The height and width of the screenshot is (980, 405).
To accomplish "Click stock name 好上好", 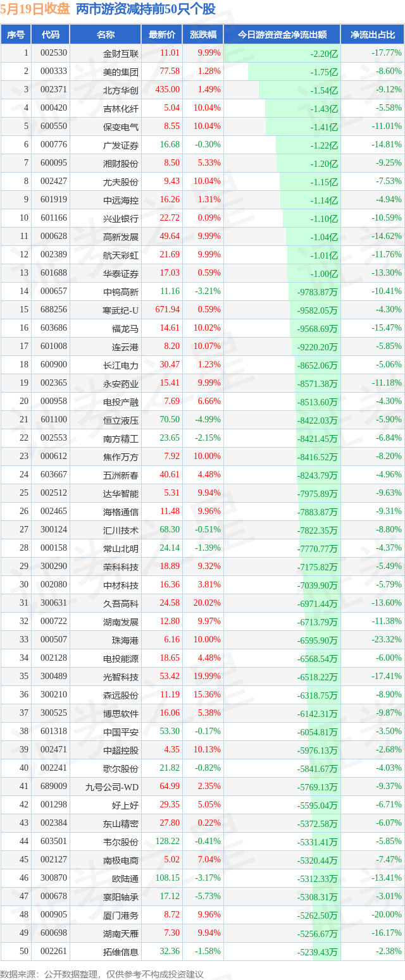I will click(x=126, y=805).
